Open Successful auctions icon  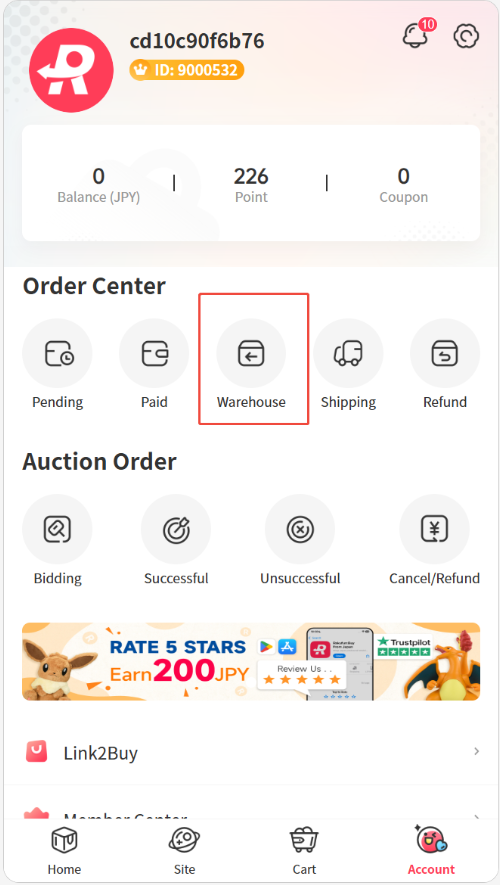click(176, 529)
